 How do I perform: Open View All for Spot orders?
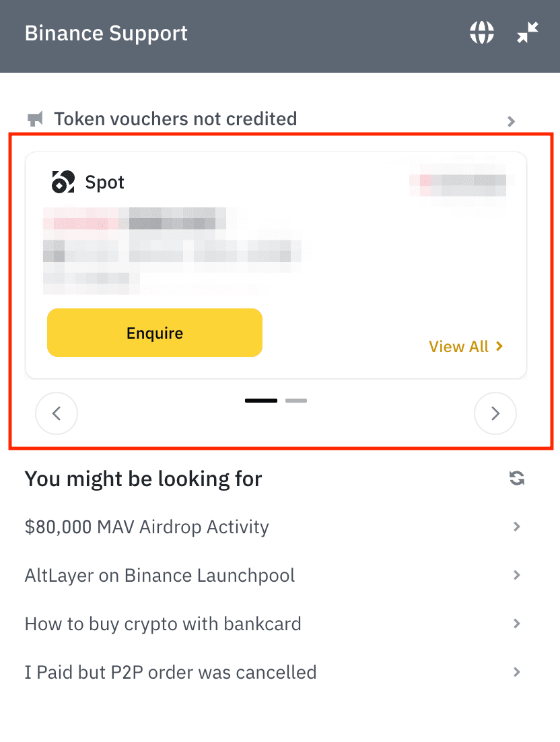click(x=466, y=346)
